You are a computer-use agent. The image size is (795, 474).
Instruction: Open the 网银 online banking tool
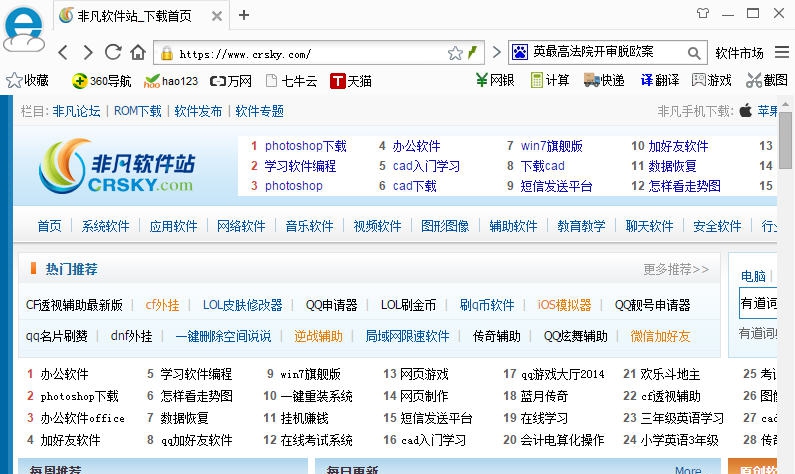[495, 80]
